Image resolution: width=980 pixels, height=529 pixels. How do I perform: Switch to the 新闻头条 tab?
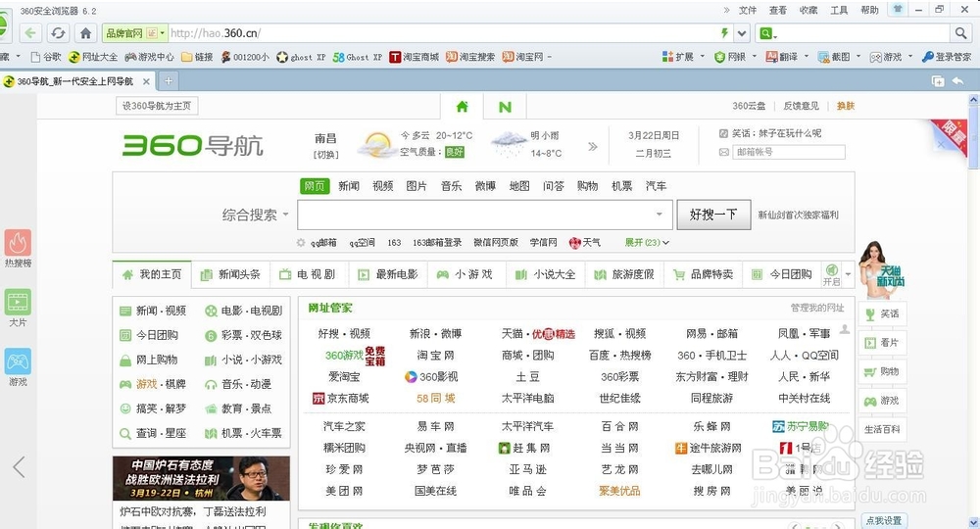(230, 274)
